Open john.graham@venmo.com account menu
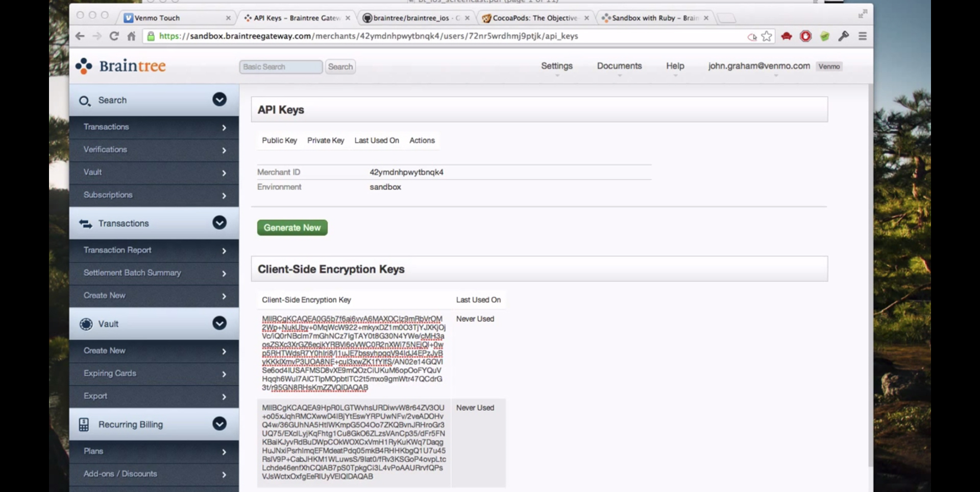980x492 pixels. click(x=758, y=66)
